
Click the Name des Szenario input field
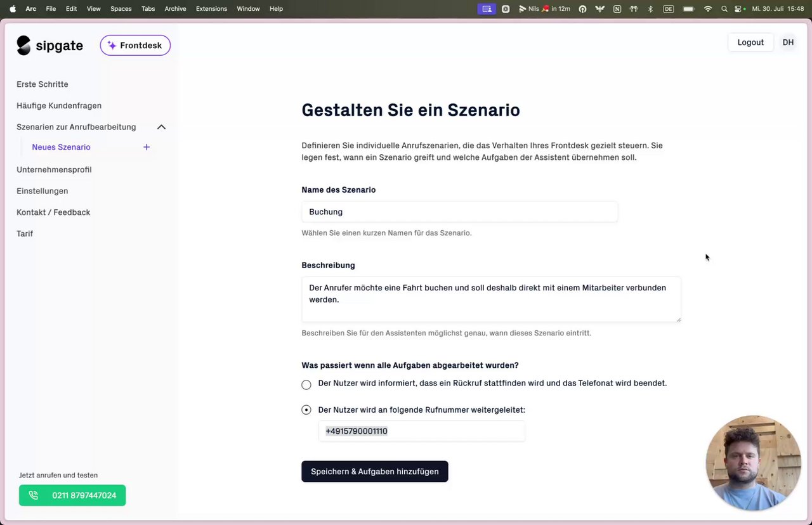pyautogui.click(x=459, y=212)
